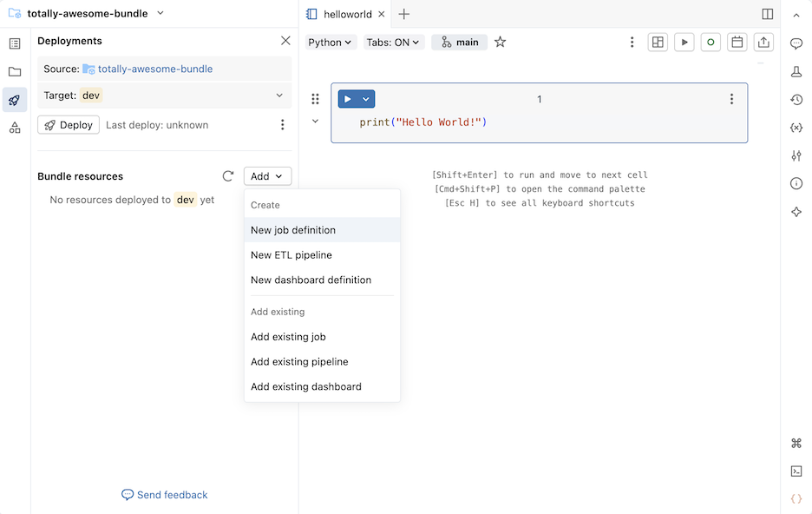Click the Run all play button in toolbar
The width and height of the screenshot is (812, 514).
[x=684, y=42]
